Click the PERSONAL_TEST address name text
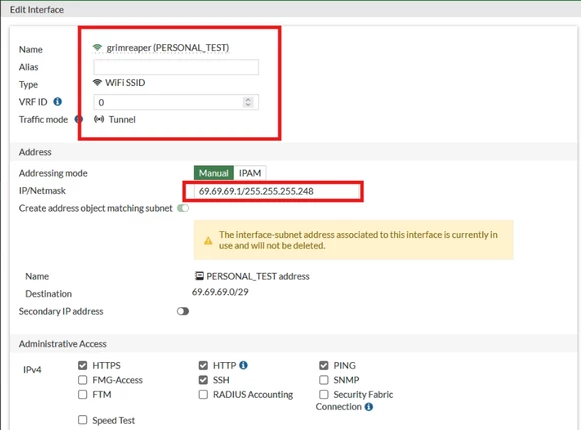Screen dimensions: 581x430 pos(258,276)
